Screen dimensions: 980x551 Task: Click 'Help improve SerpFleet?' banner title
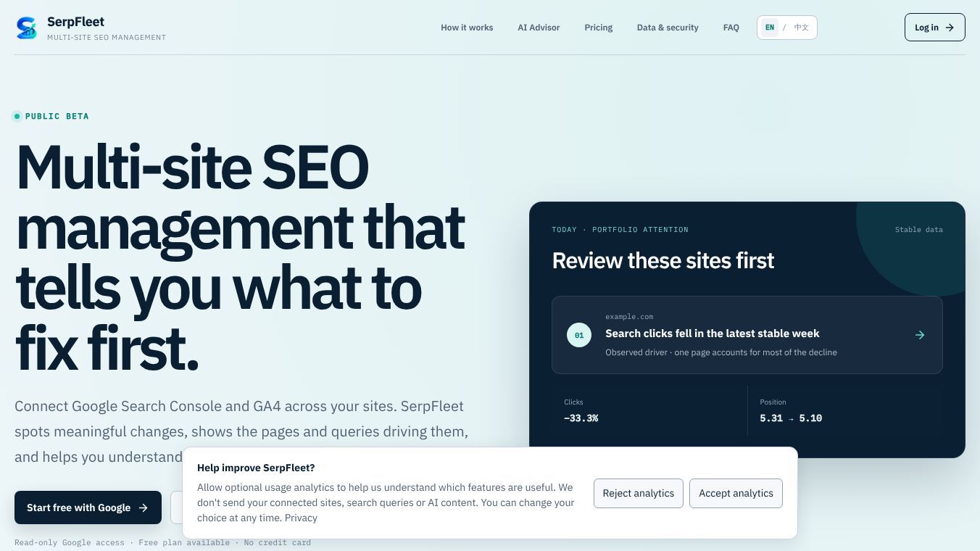point(256,468)
